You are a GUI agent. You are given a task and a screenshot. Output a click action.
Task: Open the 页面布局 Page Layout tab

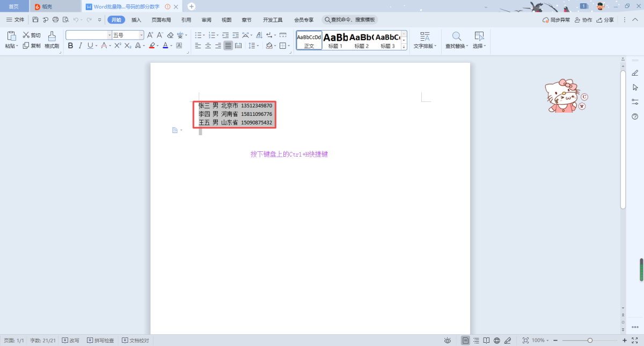click(161, 20)
